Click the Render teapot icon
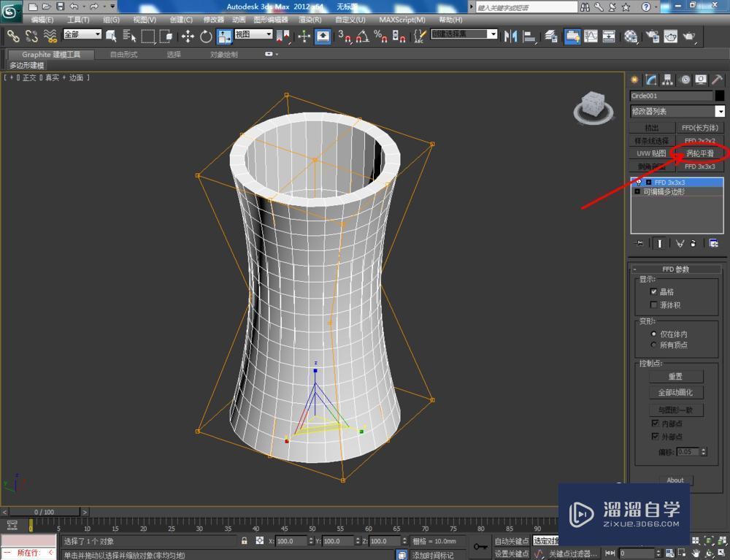Screen dimensions: 730x560 click(x=688, y=36)
